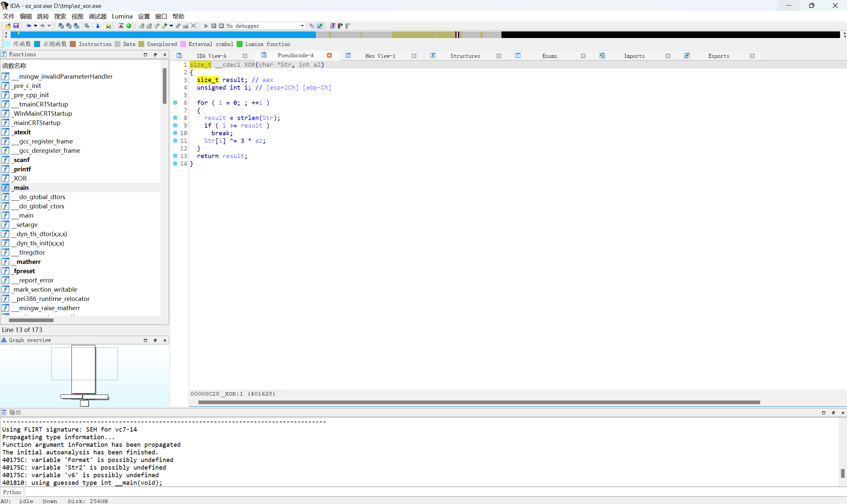Maximize the output window panel
847x504 pixels.
pos(823,413)
